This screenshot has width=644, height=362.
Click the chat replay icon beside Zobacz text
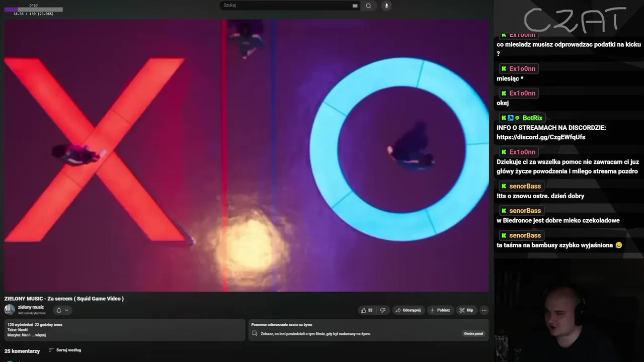point(255,333)
